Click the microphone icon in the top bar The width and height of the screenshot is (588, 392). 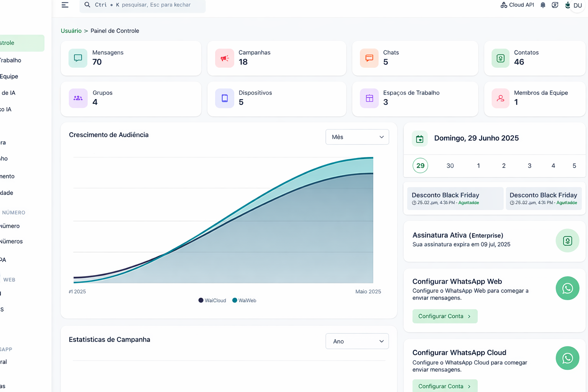click(x=567, y=5)
